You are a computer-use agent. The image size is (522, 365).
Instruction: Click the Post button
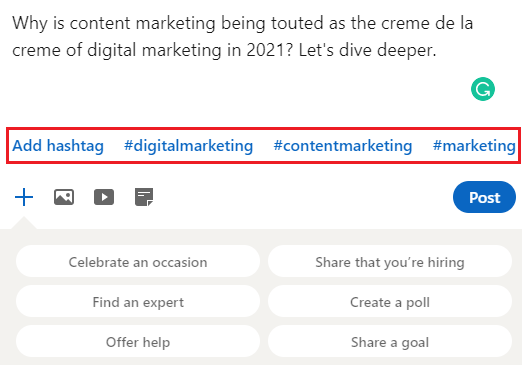click(484, 197)
